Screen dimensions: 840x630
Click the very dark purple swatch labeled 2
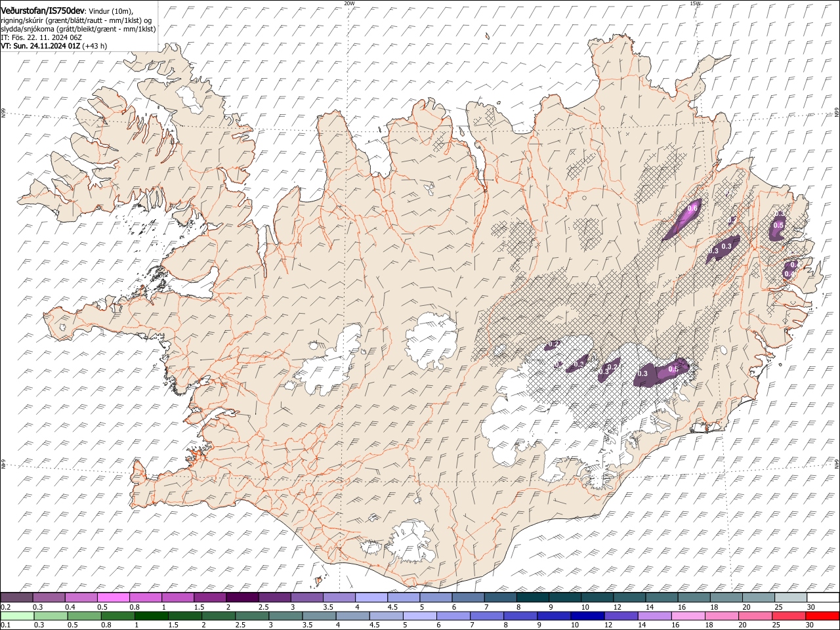tap(241, 597)
